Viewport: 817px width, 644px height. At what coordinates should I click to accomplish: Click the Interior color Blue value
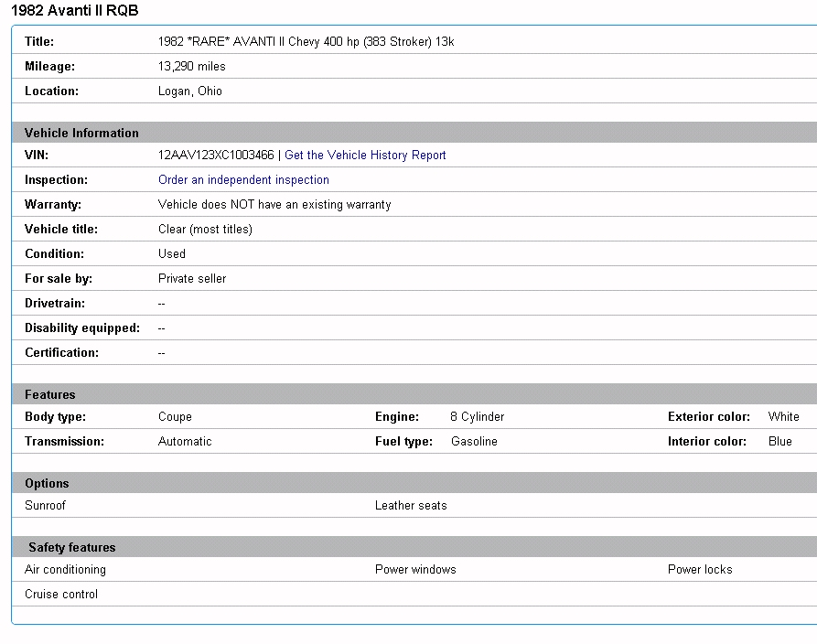coord(779,442)
